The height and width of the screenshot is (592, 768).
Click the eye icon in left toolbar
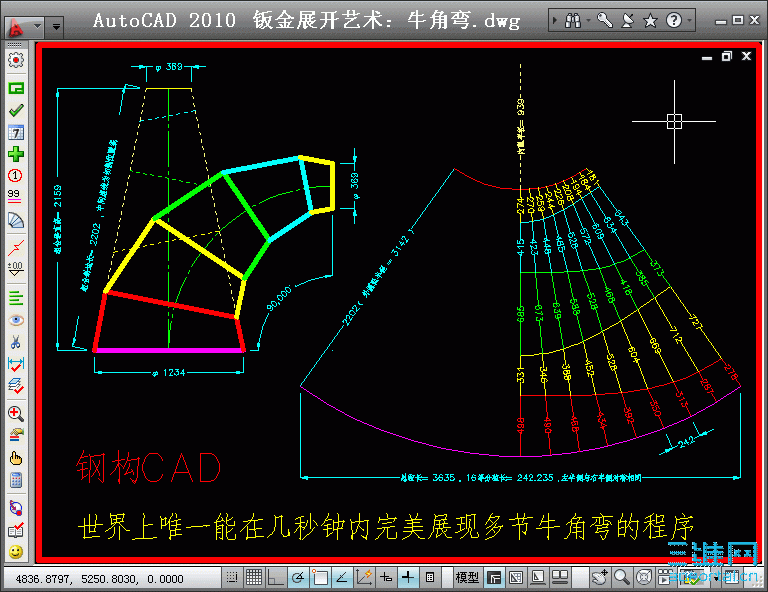(16, 320)
